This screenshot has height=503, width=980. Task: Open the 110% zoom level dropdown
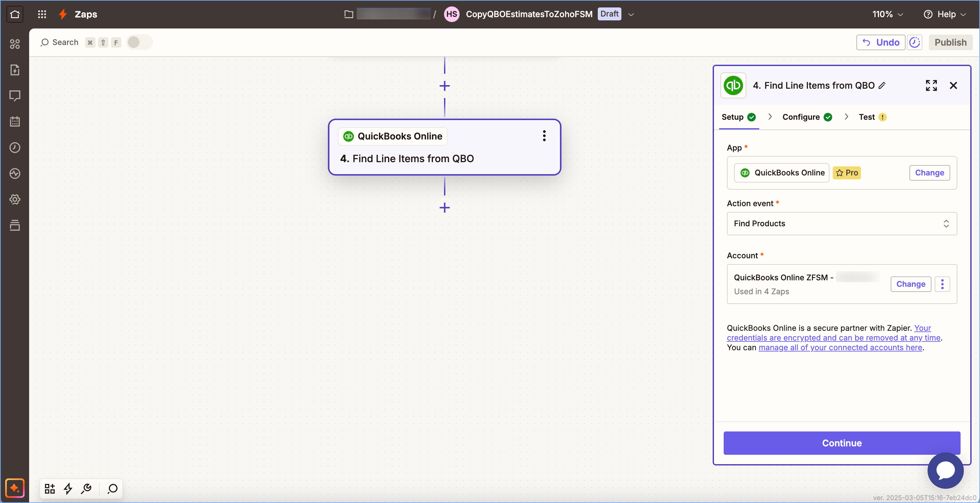pyautogui.click(x=887, y=15)
